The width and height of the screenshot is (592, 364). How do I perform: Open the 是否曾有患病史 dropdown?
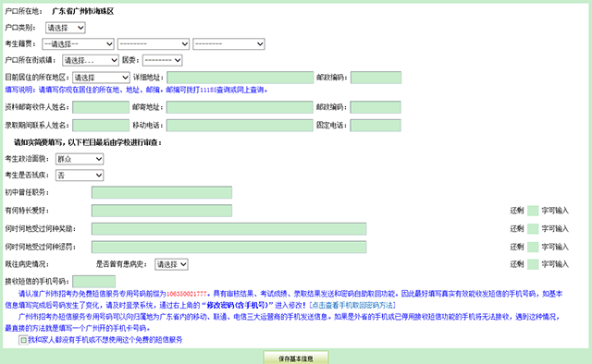[x=171, y=264]
